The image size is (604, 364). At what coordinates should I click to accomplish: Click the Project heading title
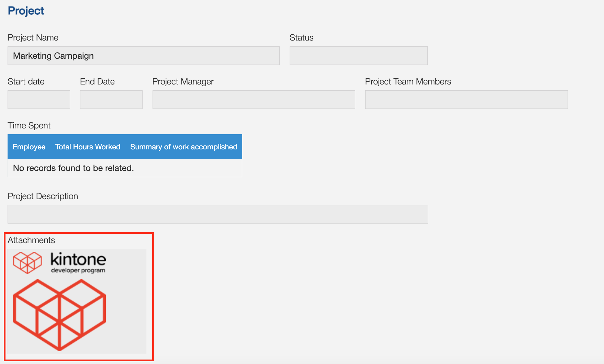[x=26, y=11]
